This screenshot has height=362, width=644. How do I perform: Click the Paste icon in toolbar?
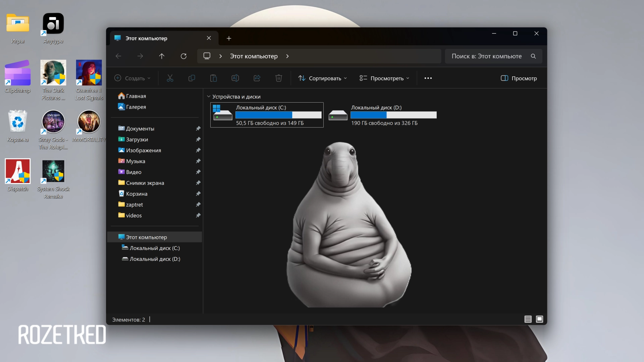coord(213,78)
